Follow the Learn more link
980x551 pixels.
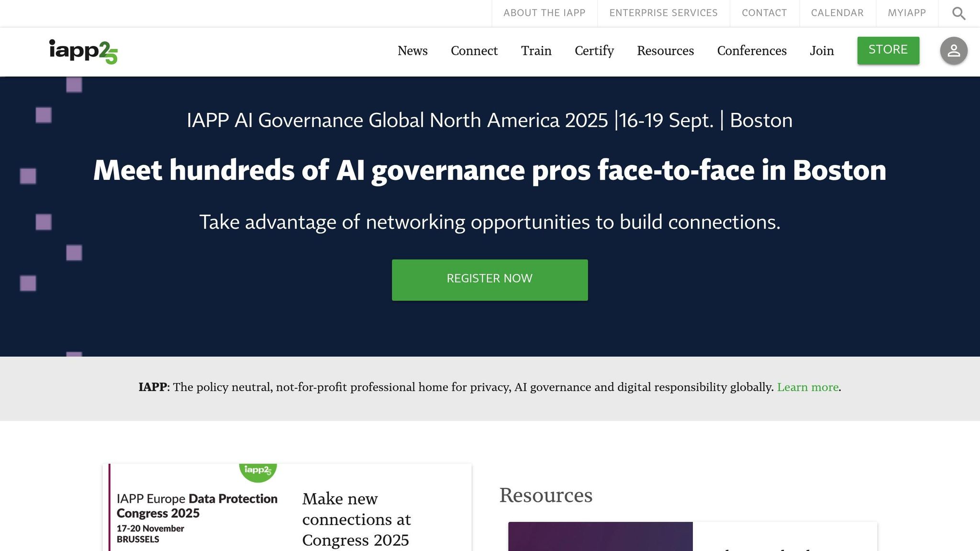tap(807, 387)
